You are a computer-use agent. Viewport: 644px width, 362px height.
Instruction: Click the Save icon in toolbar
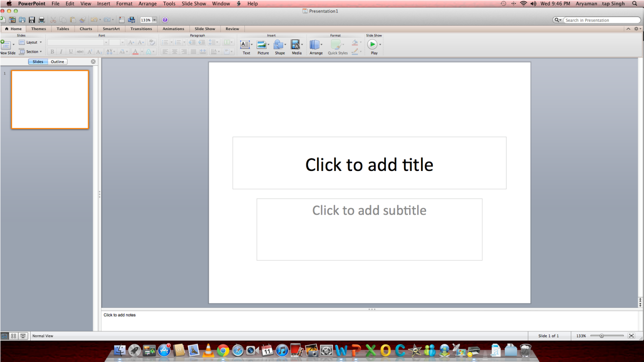click(x=32, y=20)
